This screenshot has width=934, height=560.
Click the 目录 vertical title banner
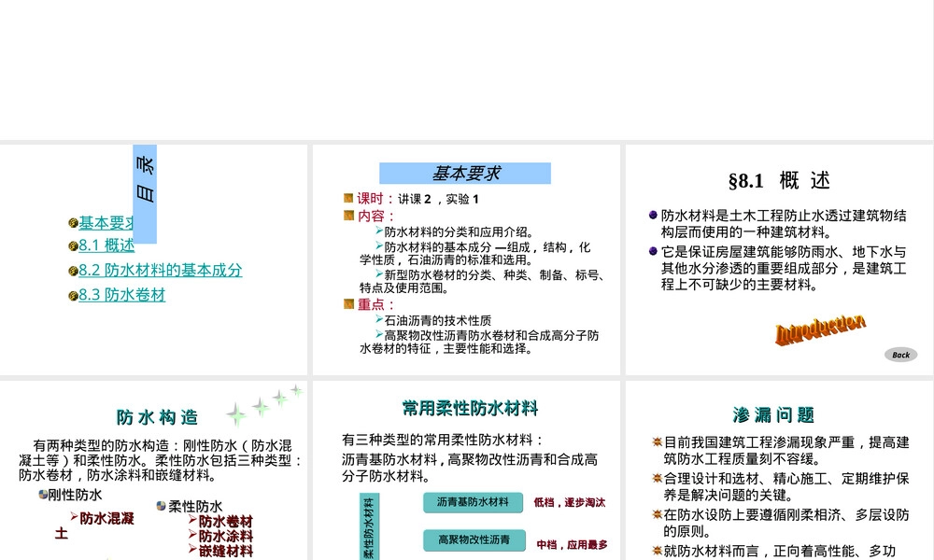click(145, 194)
